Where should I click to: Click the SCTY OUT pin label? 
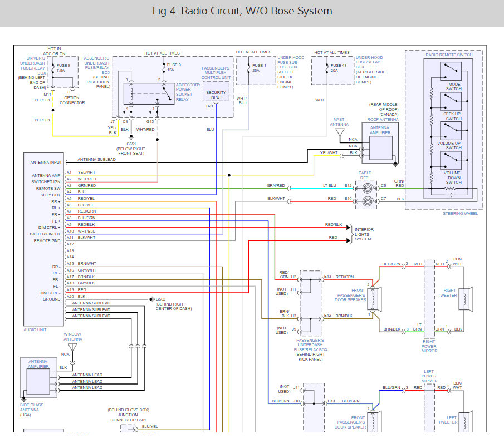point(50,195)
